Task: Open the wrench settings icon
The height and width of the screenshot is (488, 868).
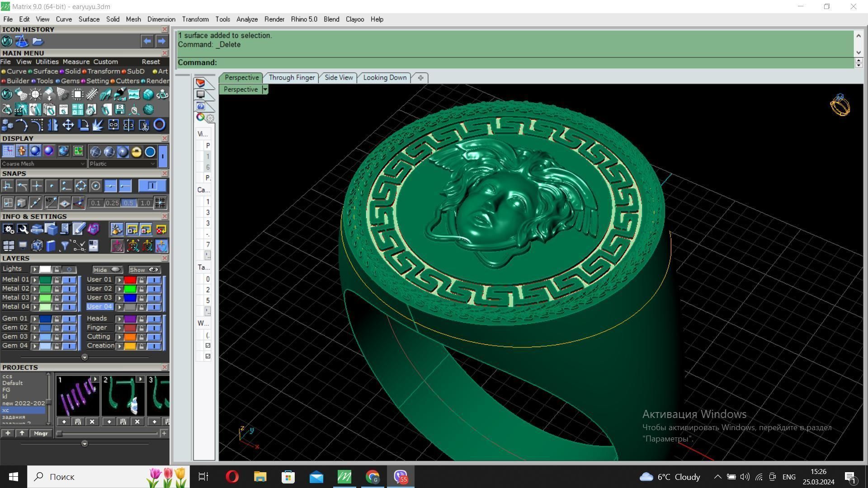Action: click(x=23, y=230)
